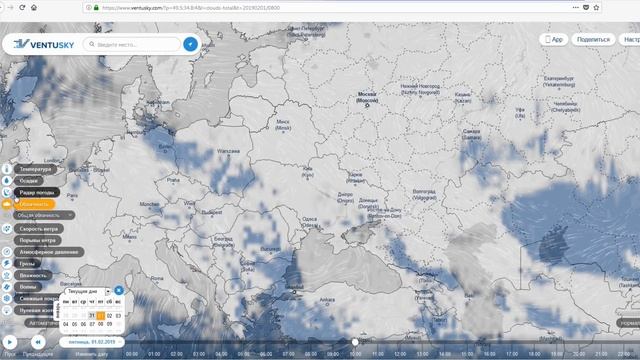Choose the Осадки layer label
Viewport: 640px width, 360px height.
29,180
